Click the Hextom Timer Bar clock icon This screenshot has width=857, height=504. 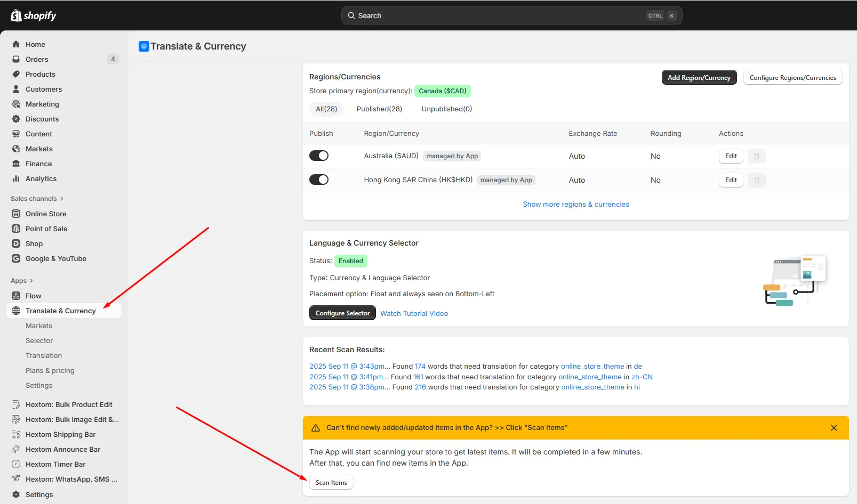16,464
